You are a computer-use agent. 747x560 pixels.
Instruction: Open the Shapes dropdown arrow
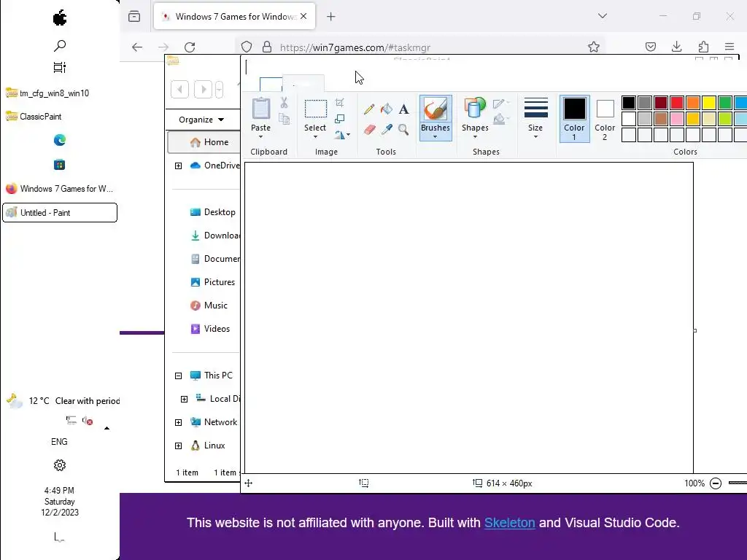point(475,137)
